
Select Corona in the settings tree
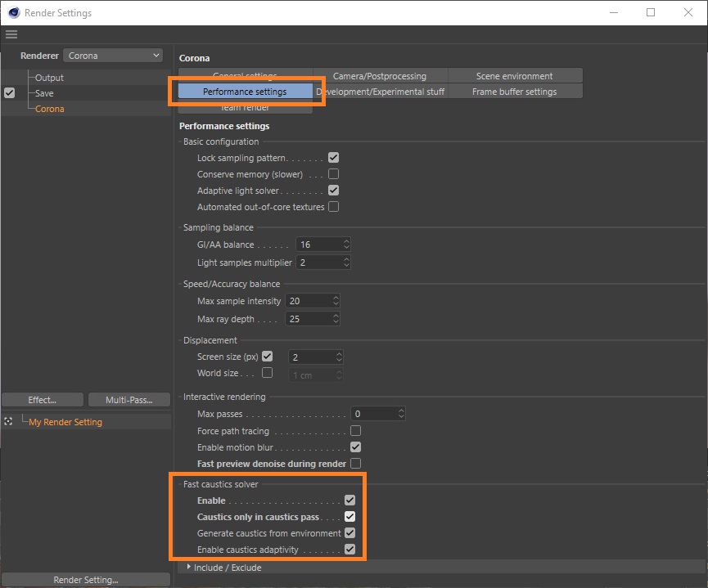click(50, 109)
